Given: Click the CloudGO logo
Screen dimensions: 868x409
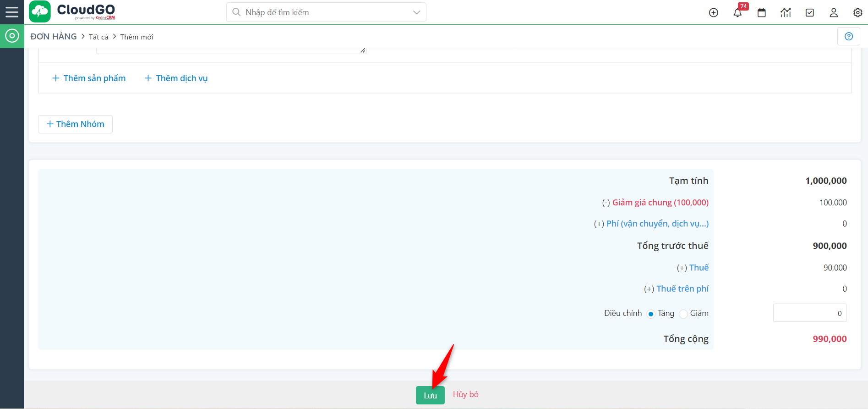Looking at the screenshot, I should [x=72, y=12].
